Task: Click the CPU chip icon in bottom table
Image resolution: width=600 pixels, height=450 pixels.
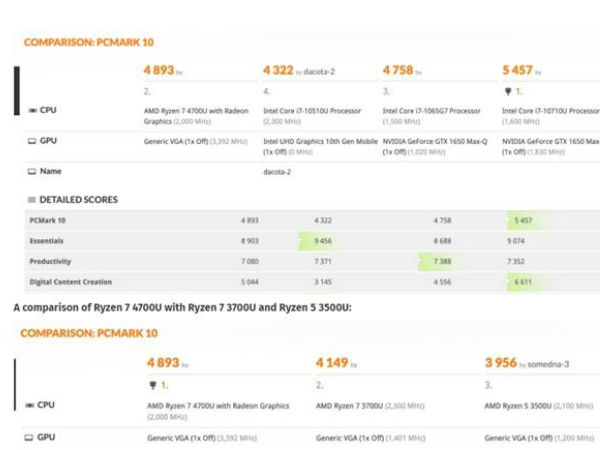Action: click(29, 405)
